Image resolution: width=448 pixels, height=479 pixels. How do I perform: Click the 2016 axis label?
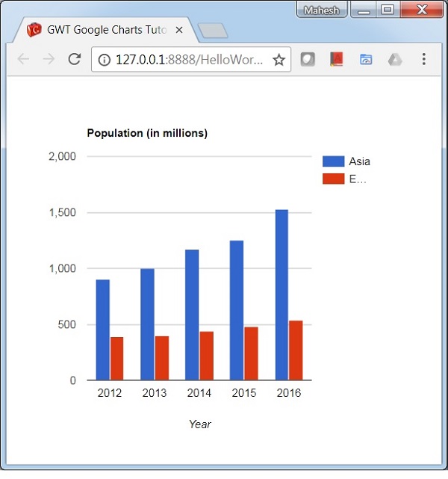[289, 393]
